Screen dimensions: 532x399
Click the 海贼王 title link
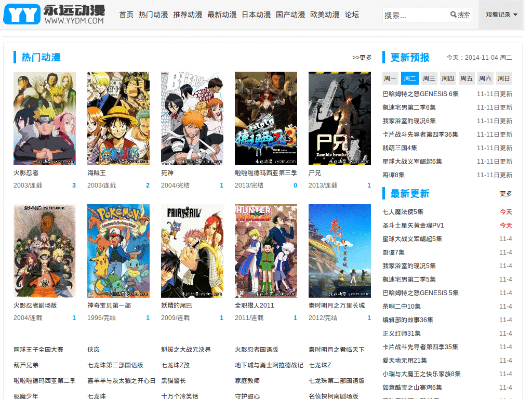coord(97,173)
